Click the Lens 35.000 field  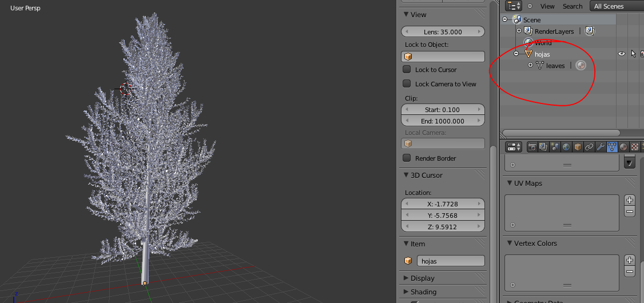click(x=443, y=31)
